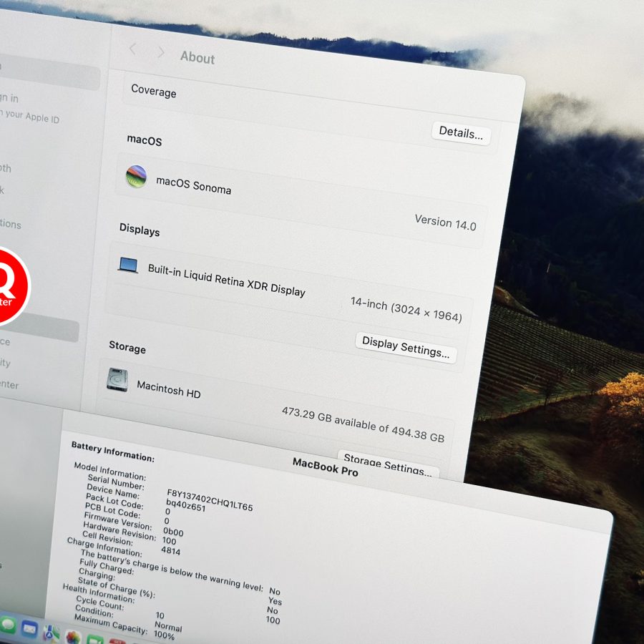This screenshot has width=644, height=644.
Task: Click the Macintosh HD label
Action: (x=169, y=389)
